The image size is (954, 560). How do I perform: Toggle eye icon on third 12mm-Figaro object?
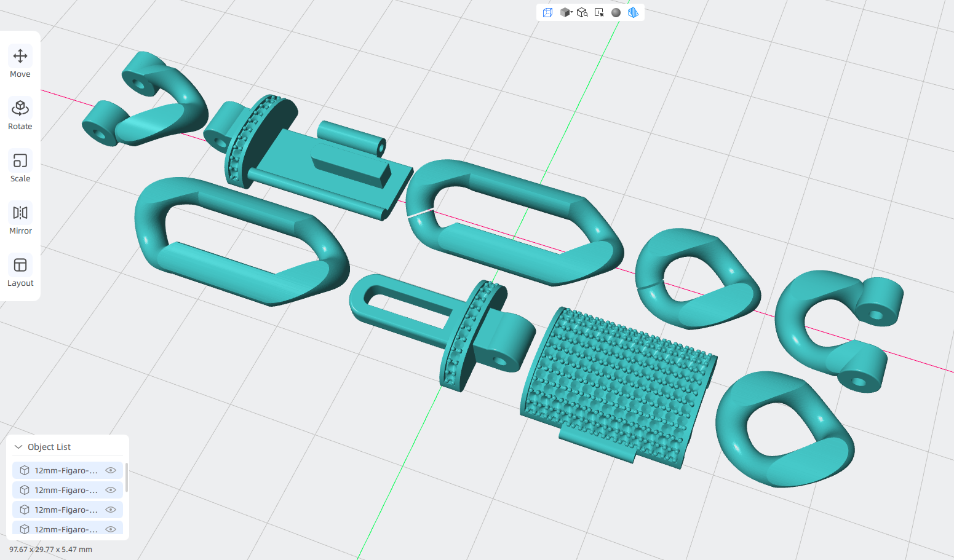(111, 510)
